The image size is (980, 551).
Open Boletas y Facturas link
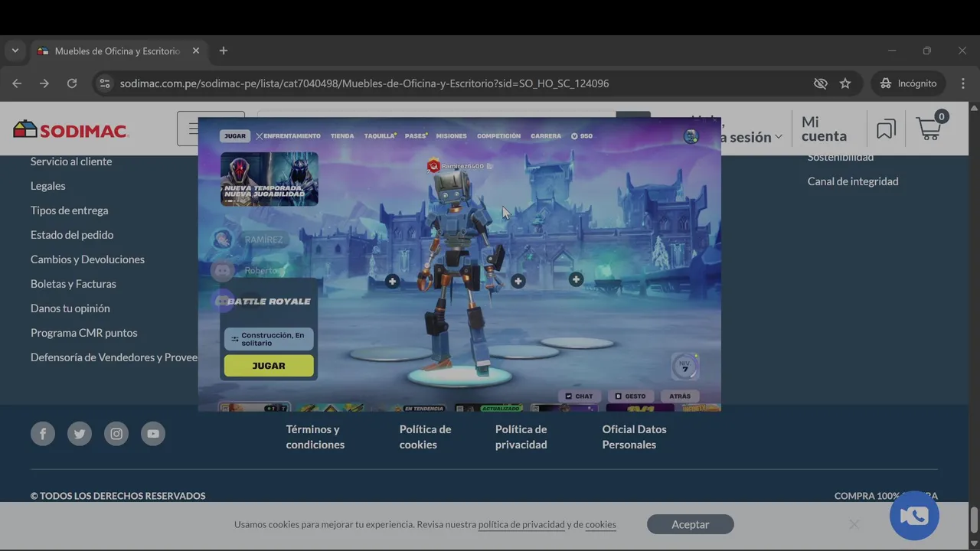click(x=73, y=284)
